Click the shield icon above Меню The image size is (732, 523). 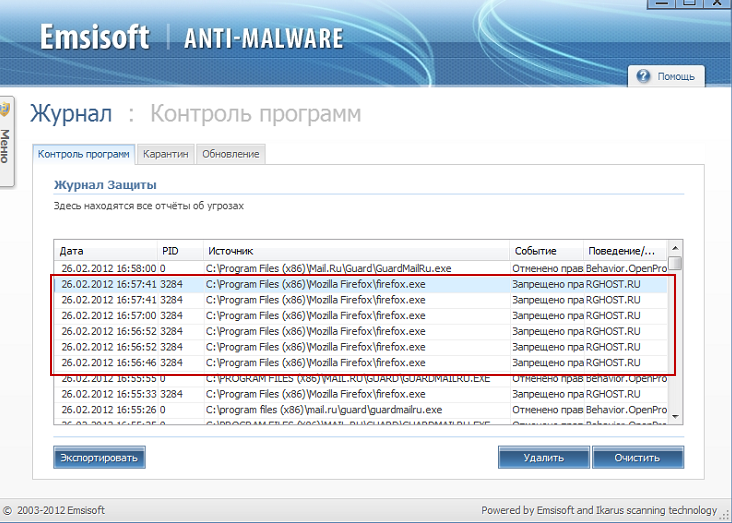(x=5, y=109)
